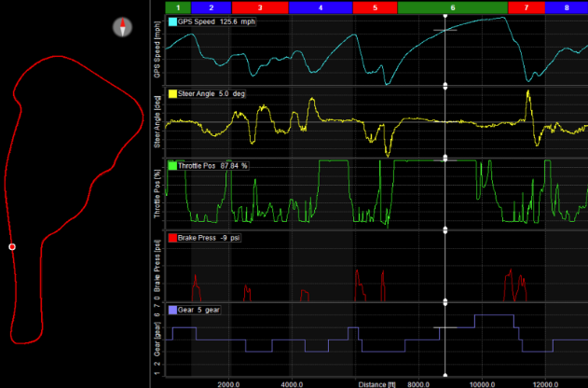The height and width of the screenshot is (388, 588).
Task: Click the Distance [ft] axis label
Action: (382, 382)
